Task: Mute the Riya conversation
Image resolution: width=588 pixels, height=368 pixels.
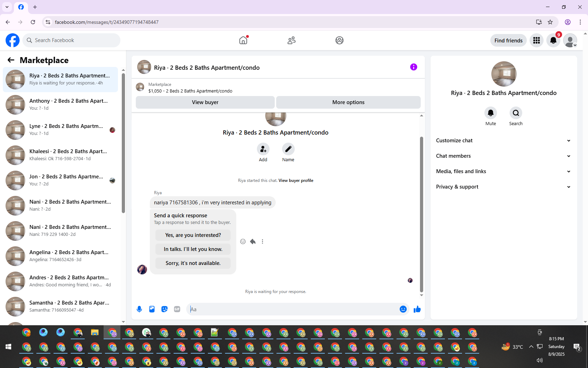Action: pyautogui.click(x=491, y=113)
